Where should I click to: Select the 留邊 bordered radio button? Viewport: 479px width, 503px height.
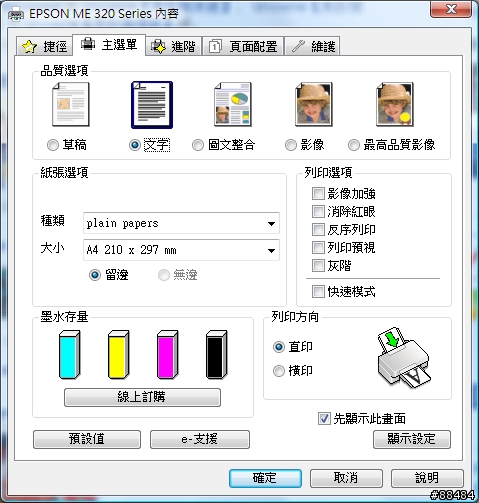tap(95, 275)
